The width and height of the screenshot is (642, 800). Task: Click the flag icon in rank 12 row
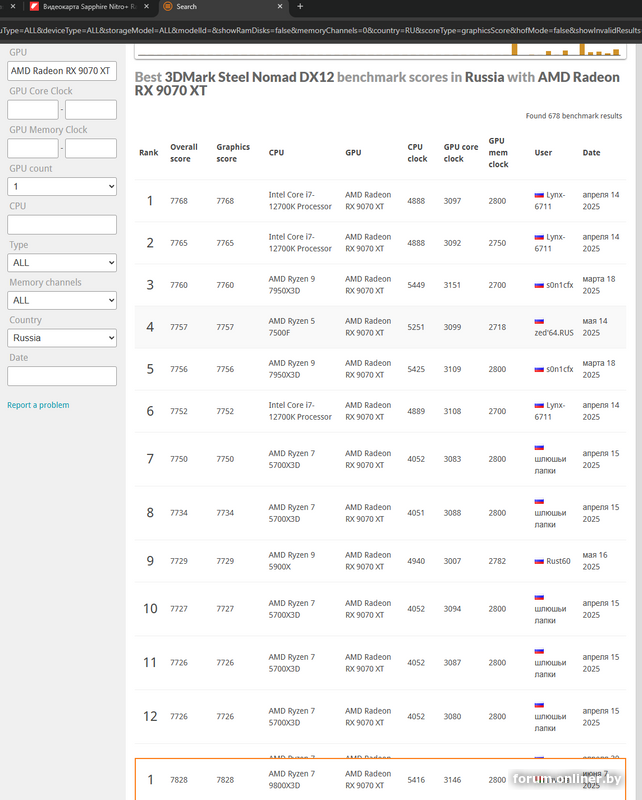pyautogui.click(x=539, y=705)
